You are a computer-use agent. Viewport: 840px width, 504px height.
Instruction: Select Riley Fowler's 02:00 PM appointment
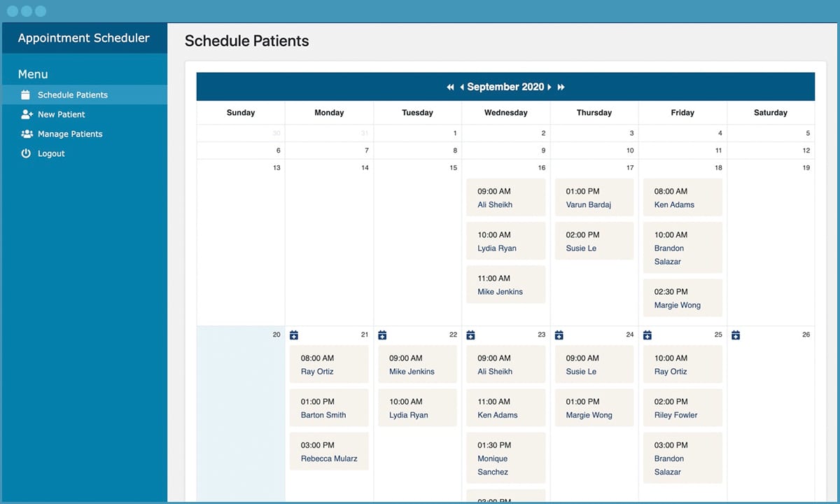(682, 408)
